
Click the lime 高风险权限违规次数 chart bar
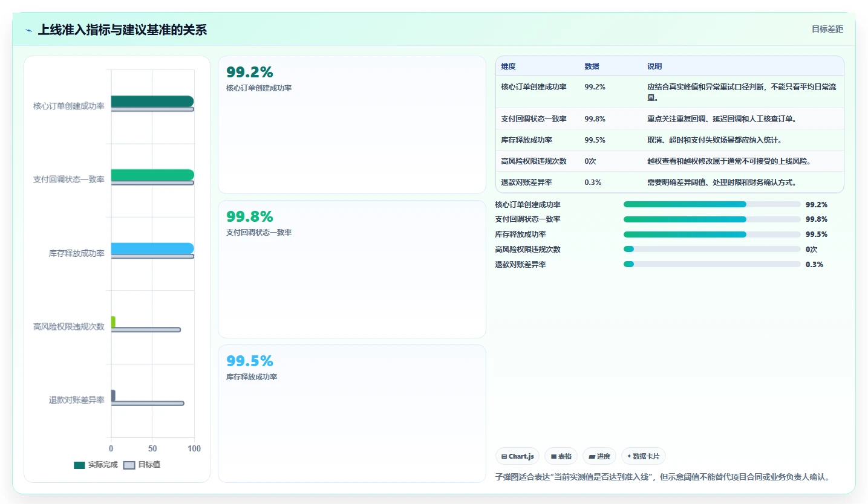pos(113,321)
